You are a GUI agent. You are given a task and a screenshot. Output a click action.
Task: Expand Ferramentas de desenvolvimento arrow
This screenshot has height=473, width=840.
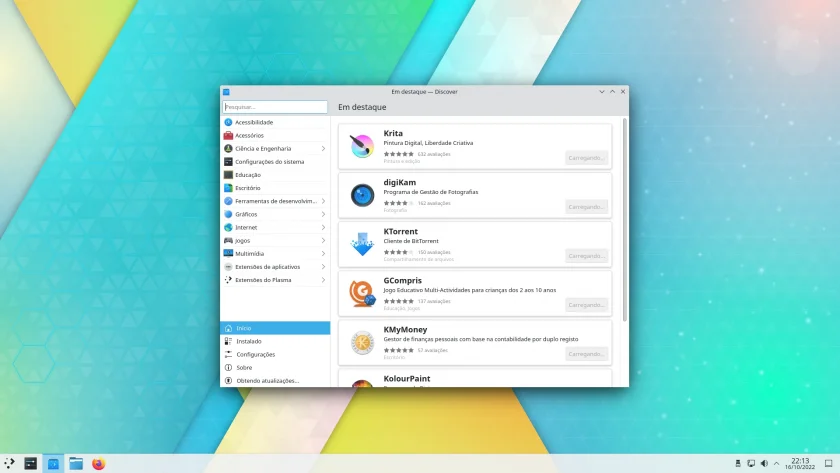click(323, 201)
